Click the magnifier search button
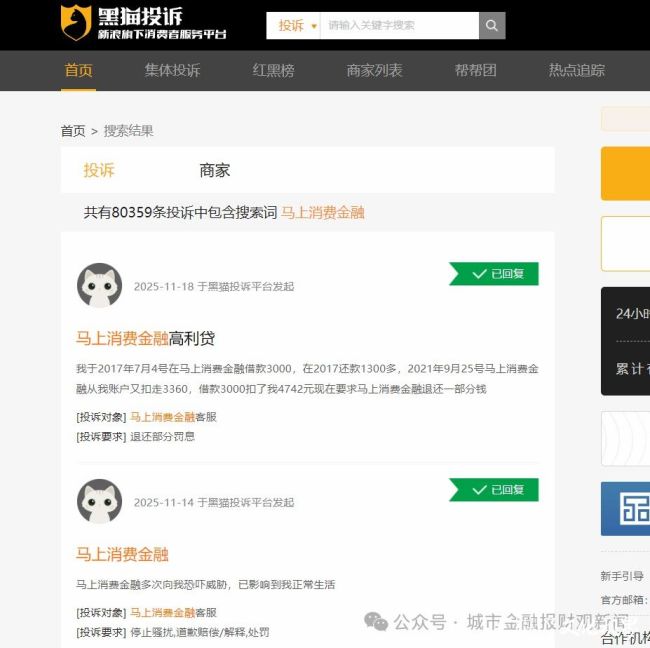The height and width of the screenshot is (648, 650). (x=492, y=25)
